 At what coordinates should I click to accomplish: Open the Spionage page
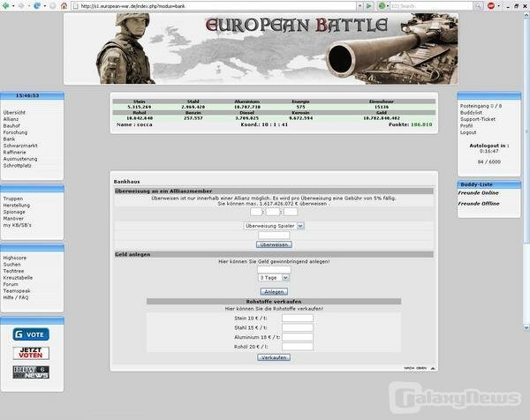[14, 212]
